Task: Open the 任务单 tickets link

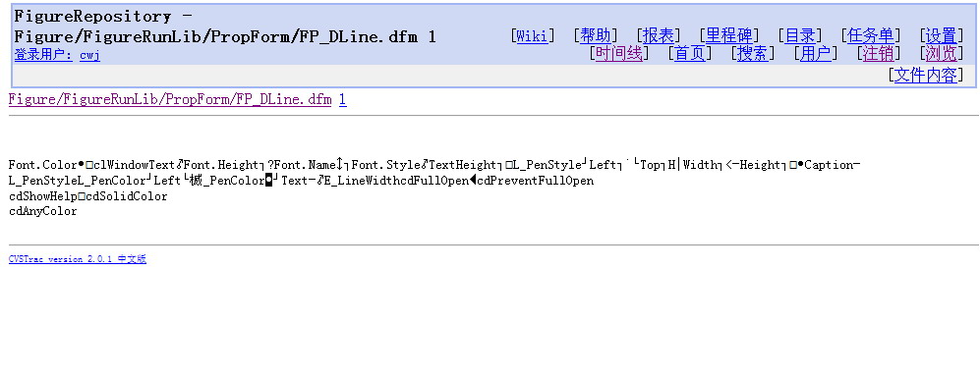Action: (871, 36)
